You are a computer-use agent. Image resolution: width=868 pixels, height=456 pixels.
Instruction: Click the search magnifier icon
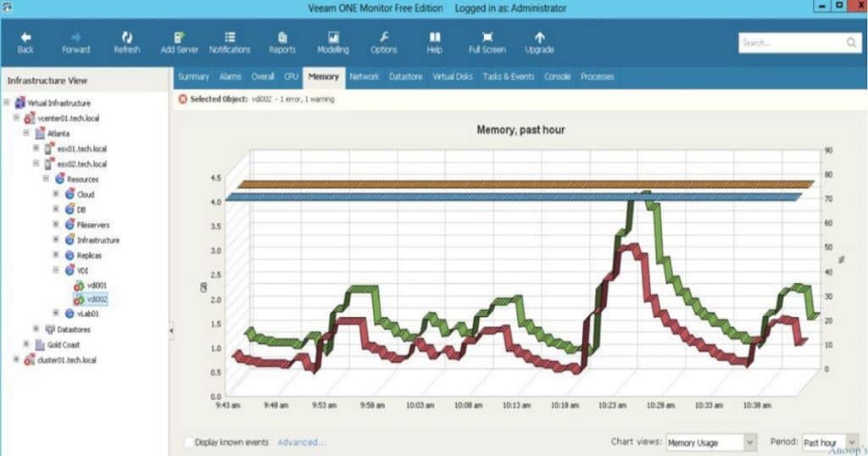pos(851,42)
